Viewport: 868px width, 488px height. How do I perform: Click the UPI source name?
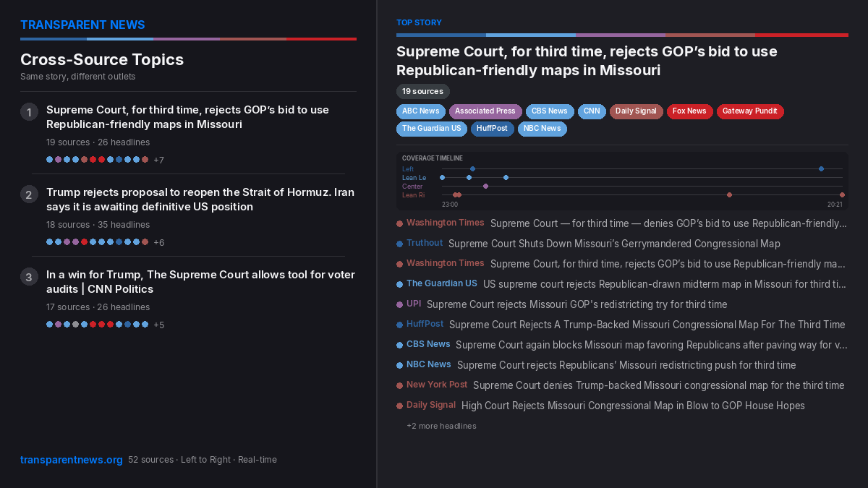[414, 304]
